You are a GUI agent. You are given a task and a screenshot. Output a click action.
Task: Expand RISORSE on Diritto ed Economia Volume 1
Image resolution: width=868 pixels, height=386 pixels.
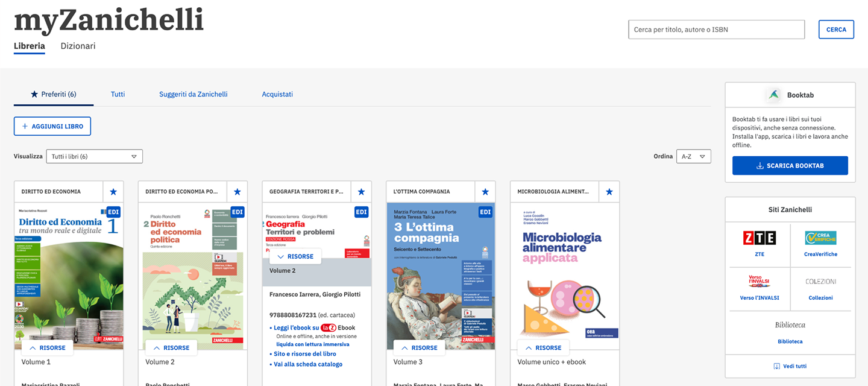coord(47,348)
